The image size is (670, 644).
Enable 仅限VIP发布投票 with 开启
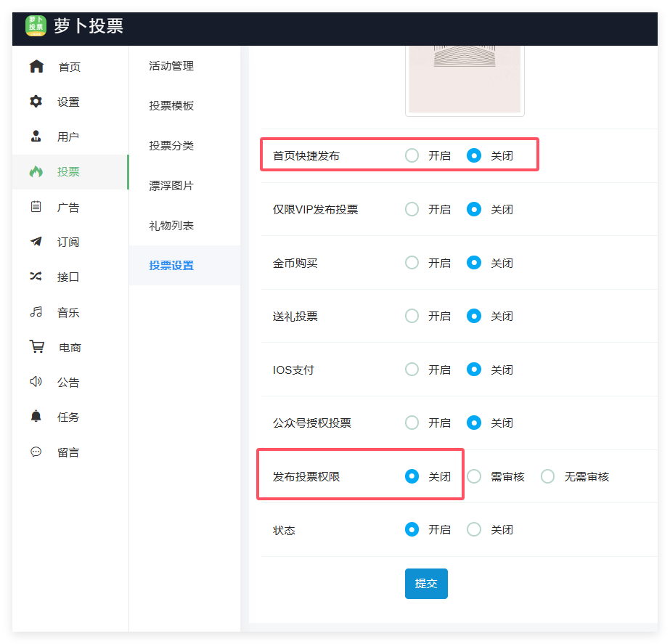click(412, 209)
